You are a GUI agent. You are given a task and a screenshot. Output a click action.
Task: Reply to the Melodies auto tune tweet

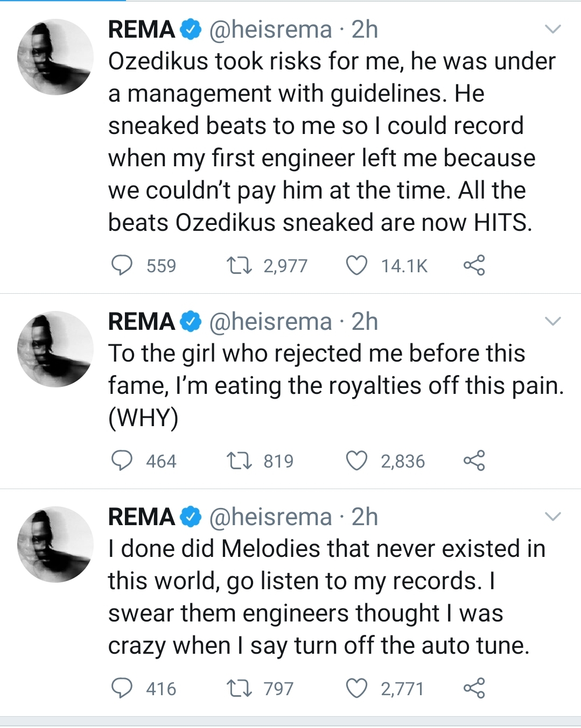point(122,688)
